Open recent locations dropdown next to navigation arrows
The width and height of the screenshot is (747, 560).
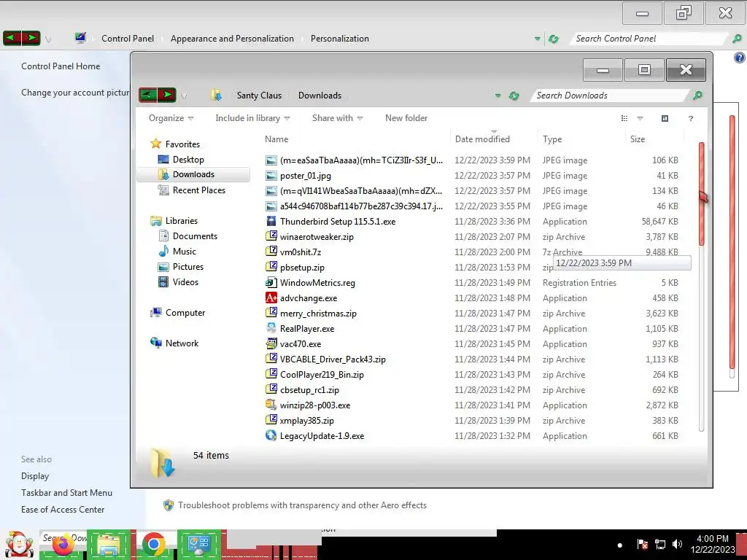(184, 96)
